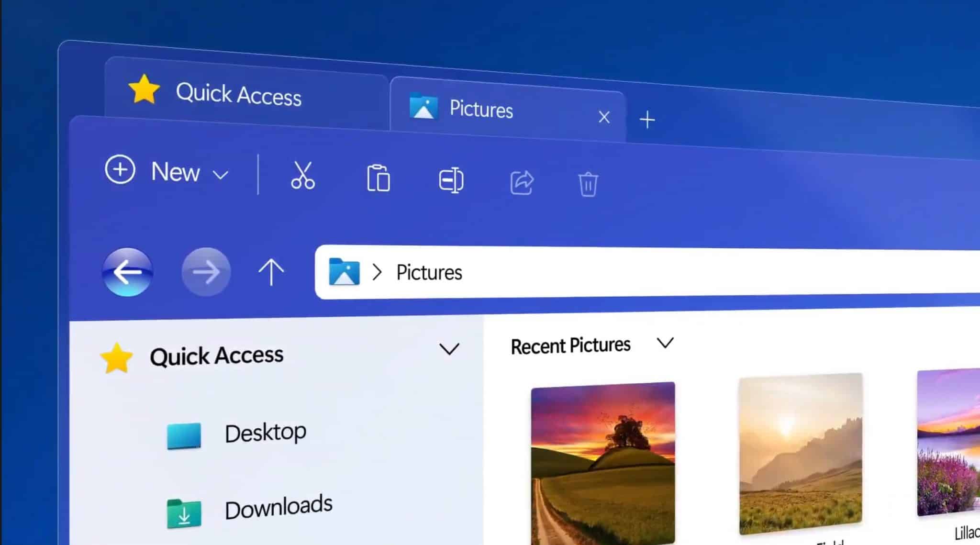
Task: Click the Share icon
Action: click(x=522, y=182)
